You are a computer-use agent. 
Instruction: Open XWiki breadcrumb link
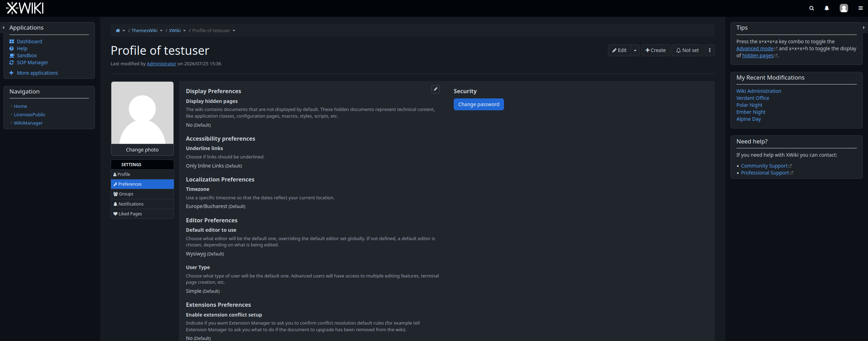point(175,31)
